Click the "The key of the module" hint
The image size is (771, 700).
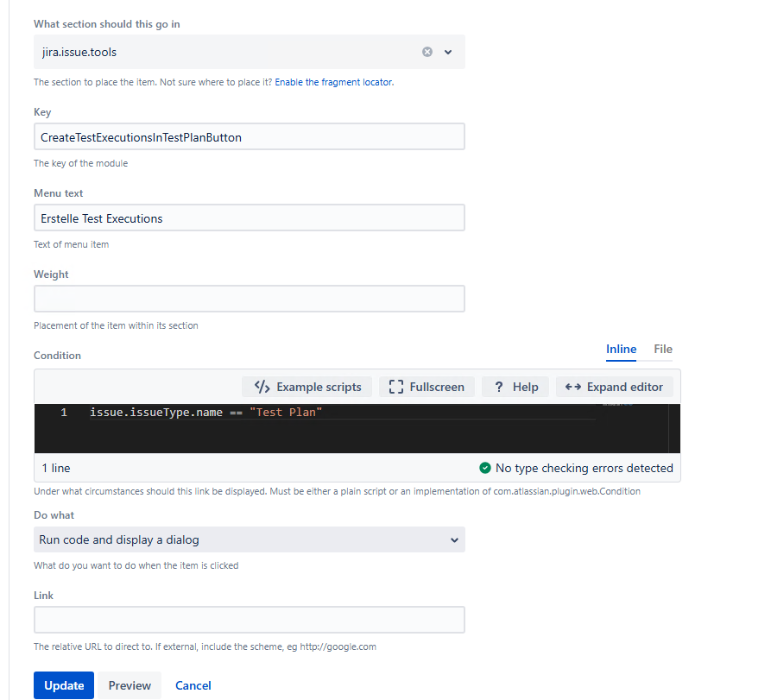(80, 163)
